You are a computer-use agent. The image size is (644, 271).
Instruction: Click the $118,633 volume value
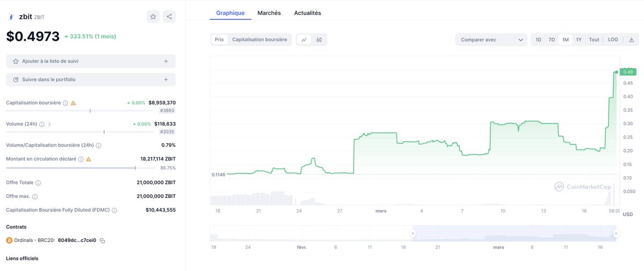coord(165,123)
